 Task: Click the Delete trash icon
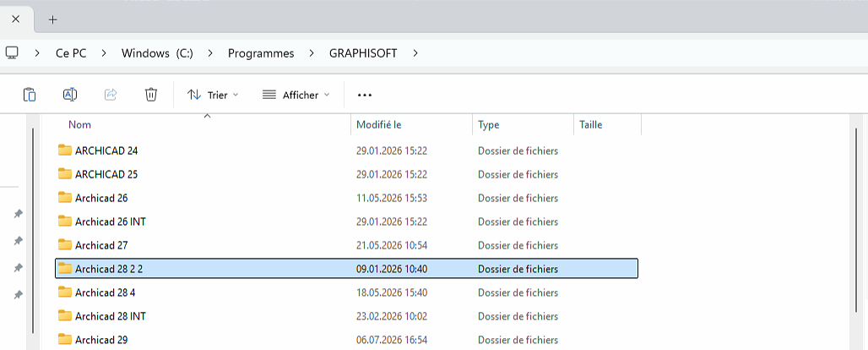click(151, 95)
